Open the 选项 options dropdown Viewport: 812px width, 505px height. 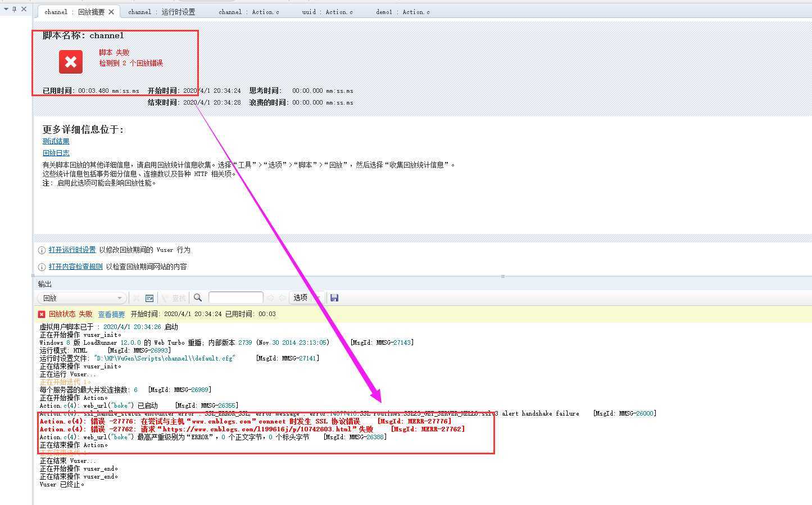(x=306, y=298)
